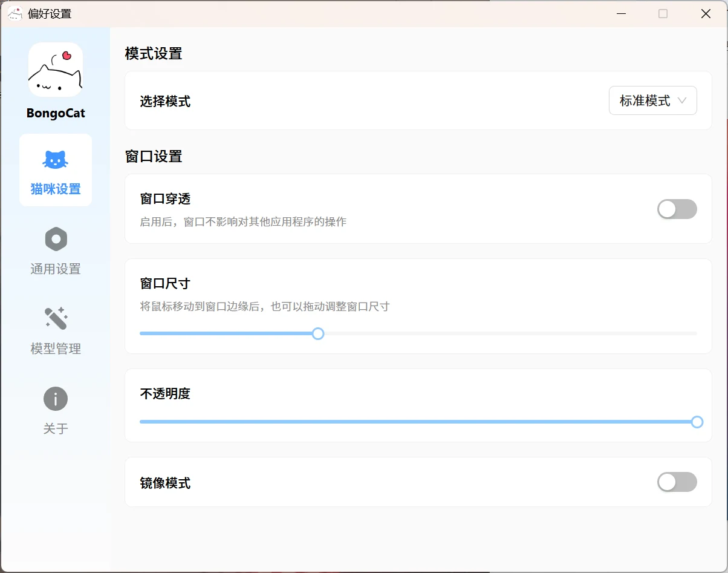
Task: Select the blue cat face icon
Action: (x=56, y=160)
